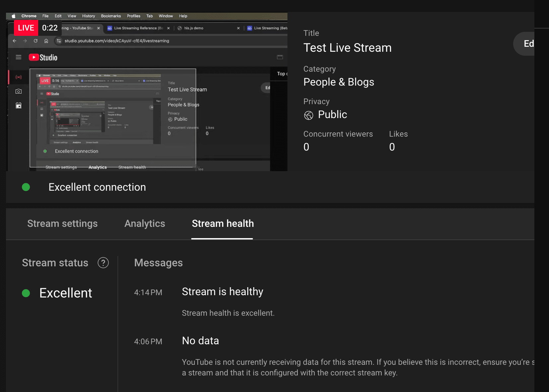Viewport: 549px width, 392px height.
Task: Open the Live Streaming Reference browser tab
Action: [x=139, y=28]
